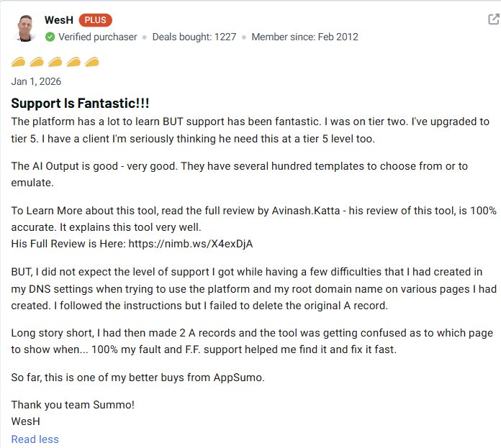Collapse review with Read less

35,439
